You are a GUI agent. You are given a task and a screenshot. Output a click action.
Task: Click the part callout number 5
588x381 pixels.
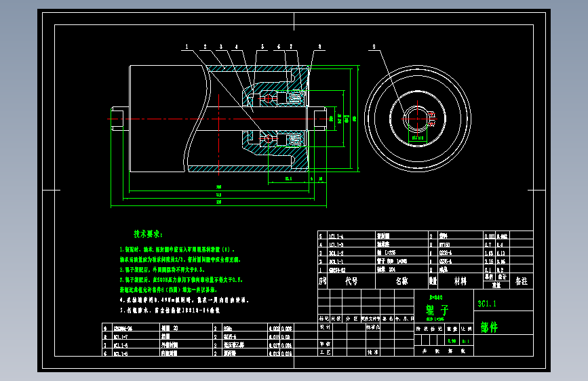pos(262,47)
